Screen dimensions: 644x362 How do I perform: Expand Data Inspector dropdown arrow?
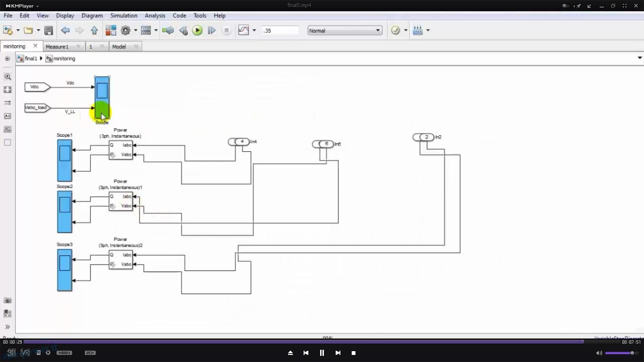(x=254, y=31)
